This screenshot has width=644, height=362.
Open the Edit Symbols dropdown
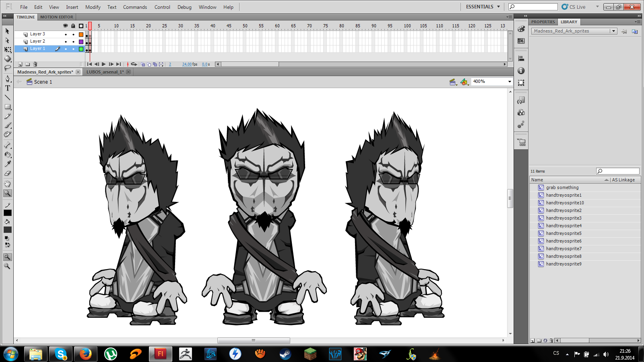pos(464,82)
